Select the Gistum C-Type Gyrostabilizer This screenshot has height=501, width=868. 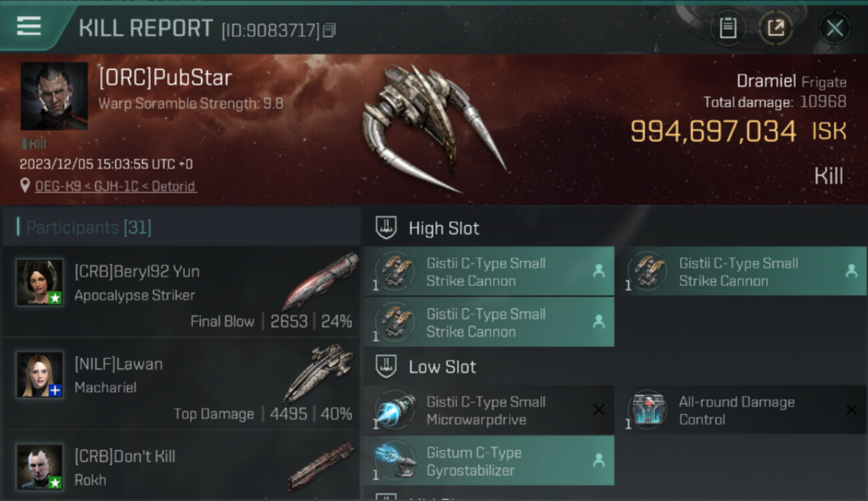489,461
